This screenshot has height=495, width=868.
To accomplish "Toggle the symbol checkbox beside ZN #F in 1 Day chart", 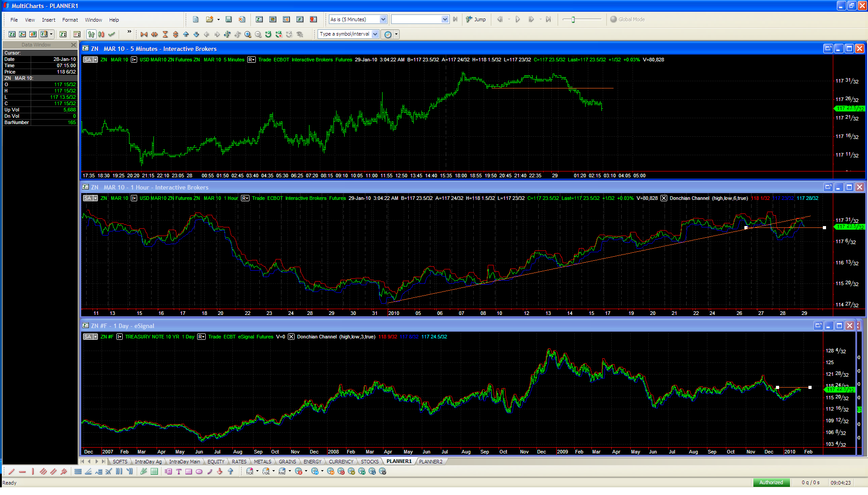I will coord(120,337).
